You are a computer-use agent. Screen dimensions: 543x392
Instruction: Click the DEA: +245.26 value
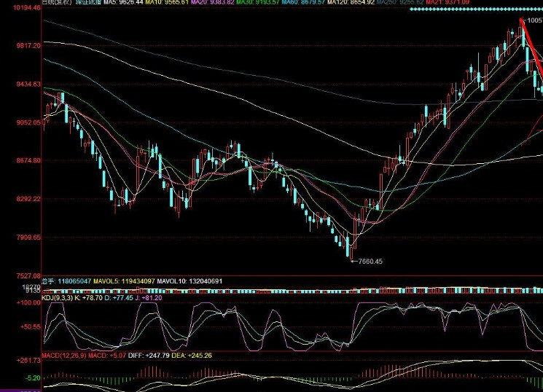(x=192, y=356)
